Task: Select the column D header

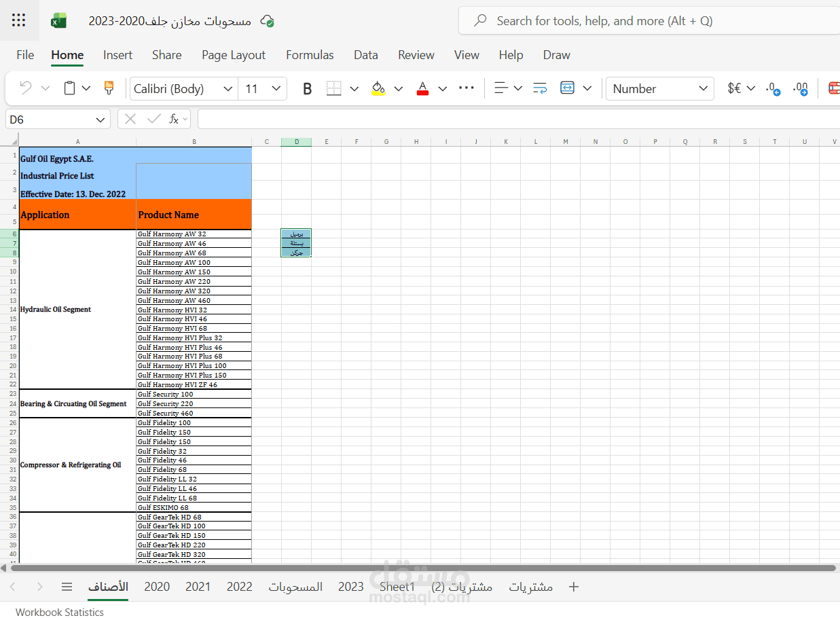Action: pos(297,142)
